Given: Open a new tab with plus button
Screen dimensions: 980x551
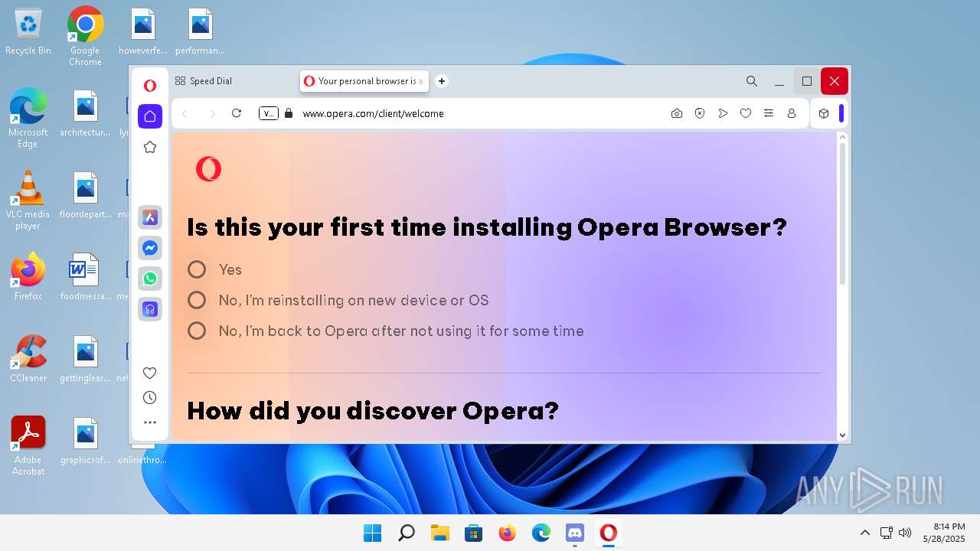Looking at the screenshot, I should pyautogui.click(x=442, y=81).
